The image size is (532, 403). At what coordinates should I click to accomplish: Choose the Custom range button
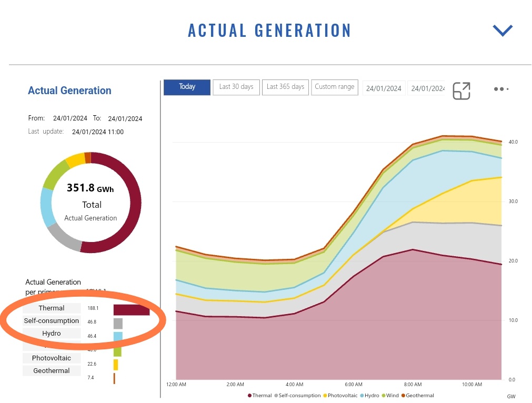coord(335,87)
